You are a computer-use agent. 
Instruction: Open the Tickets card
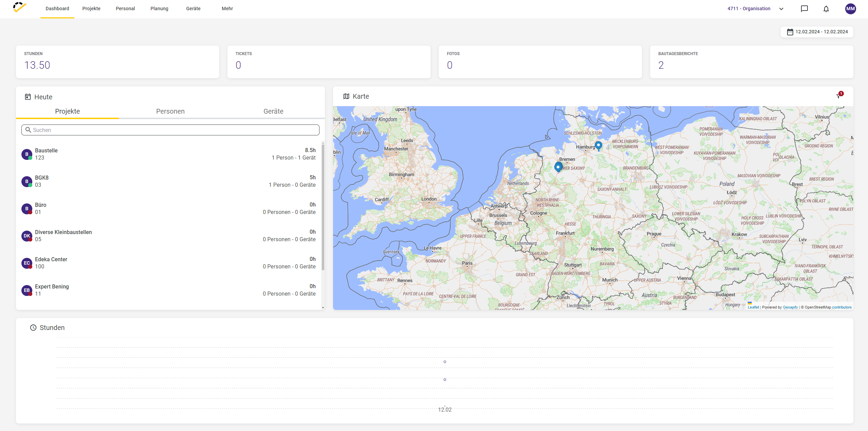coord(329,62)
